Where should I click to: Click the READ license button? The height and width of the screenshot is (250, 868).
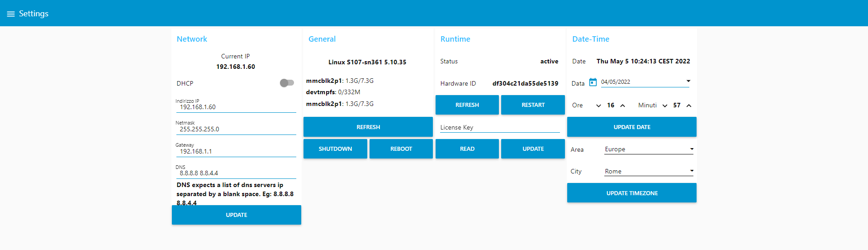(x=467, y=149)
